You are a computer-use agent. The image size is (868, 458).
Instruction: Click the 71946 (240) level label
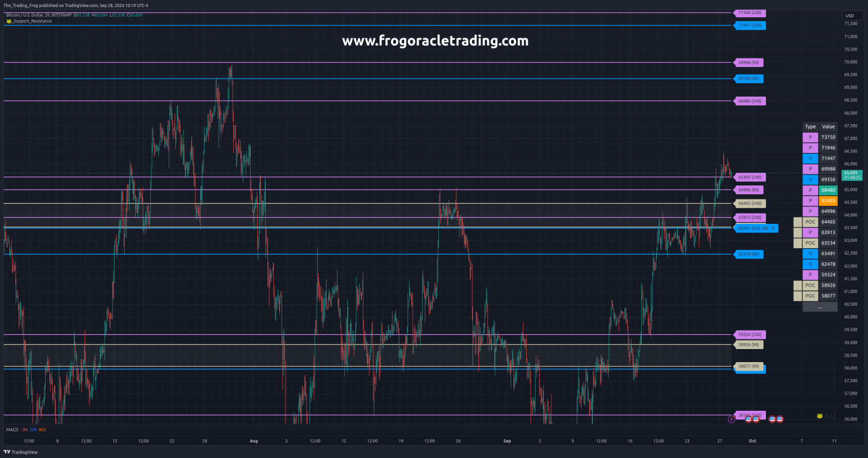click(749, 12)
